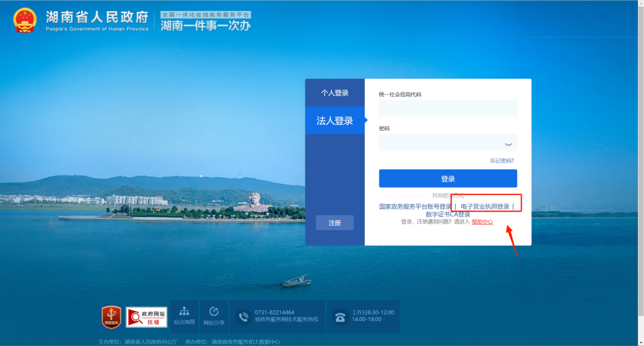Switch to 个人登录 tab

(x=335, y=93)
